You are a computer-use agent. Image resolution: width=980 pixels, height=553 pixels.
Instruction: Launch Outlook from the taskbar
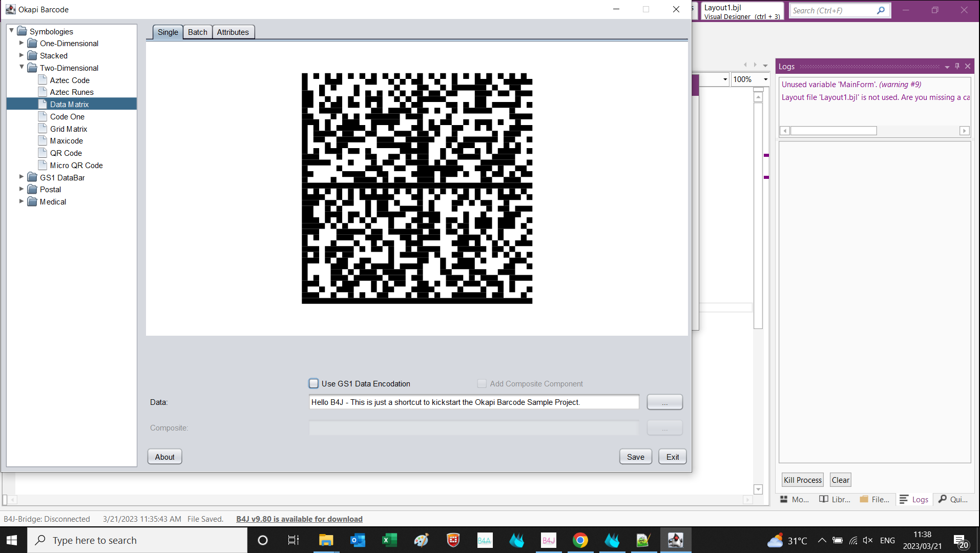[358, 540]
